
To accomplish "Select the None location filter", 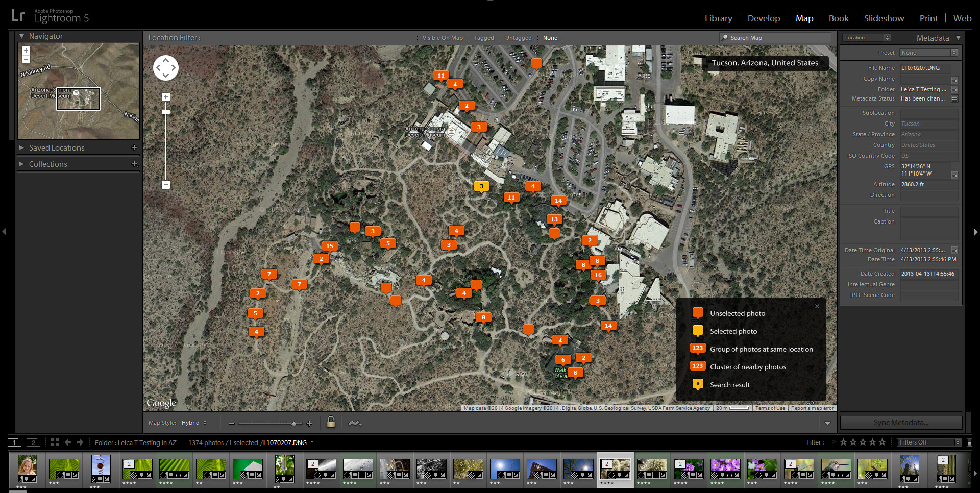I will click(550, 38).
